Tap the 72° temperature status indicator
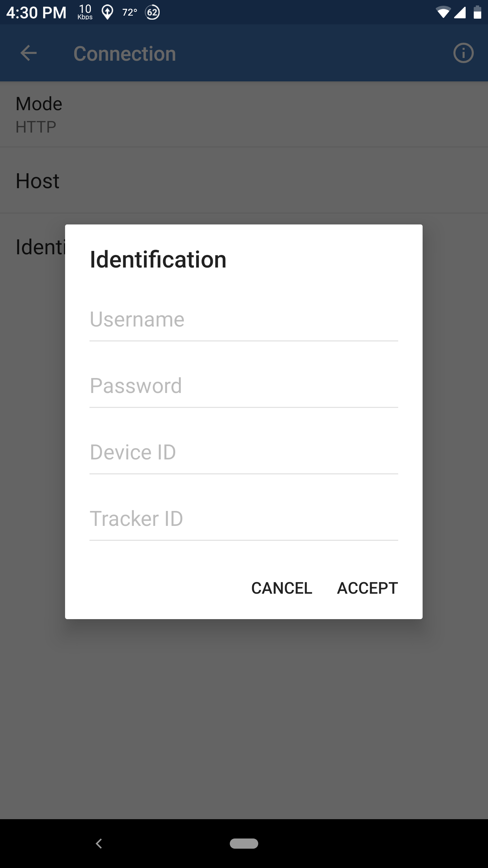Screen dimensions: 488x868 point(130,13)
